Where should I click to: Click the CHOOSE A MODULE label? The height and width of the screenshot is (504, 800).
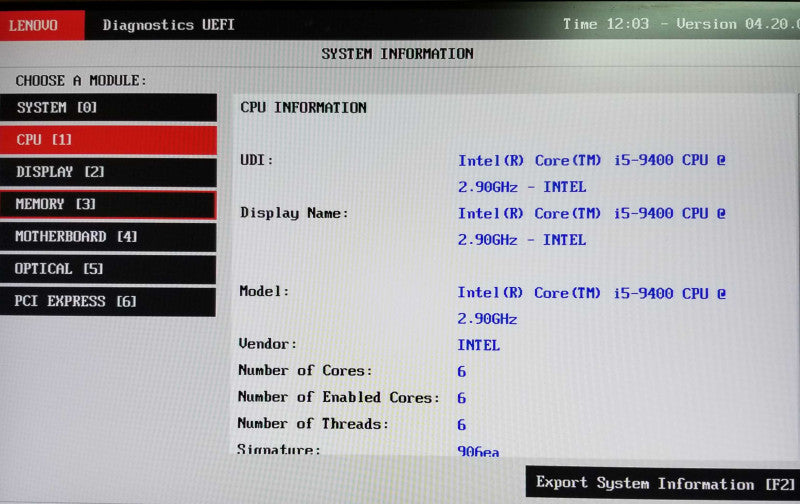(81, 81)
